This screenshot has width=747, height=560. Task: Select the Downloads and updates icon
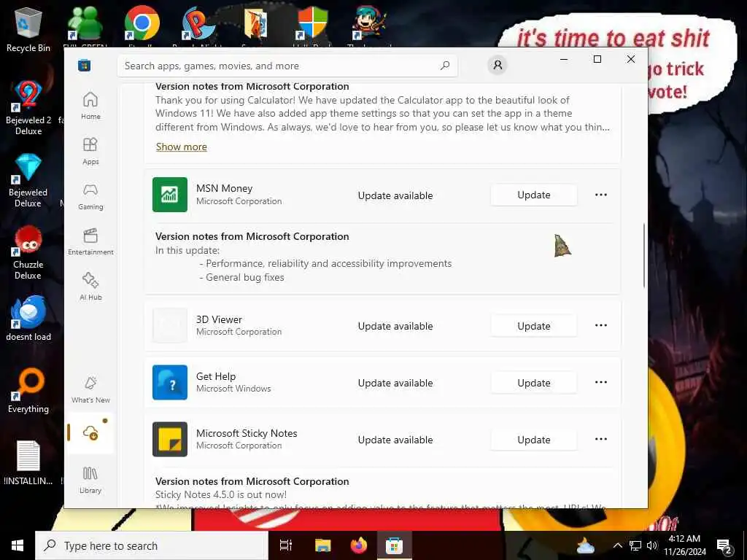tap(90, 432)
